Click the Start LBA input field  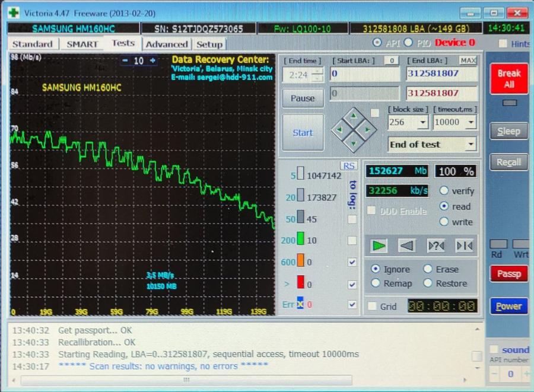point(364,74)
